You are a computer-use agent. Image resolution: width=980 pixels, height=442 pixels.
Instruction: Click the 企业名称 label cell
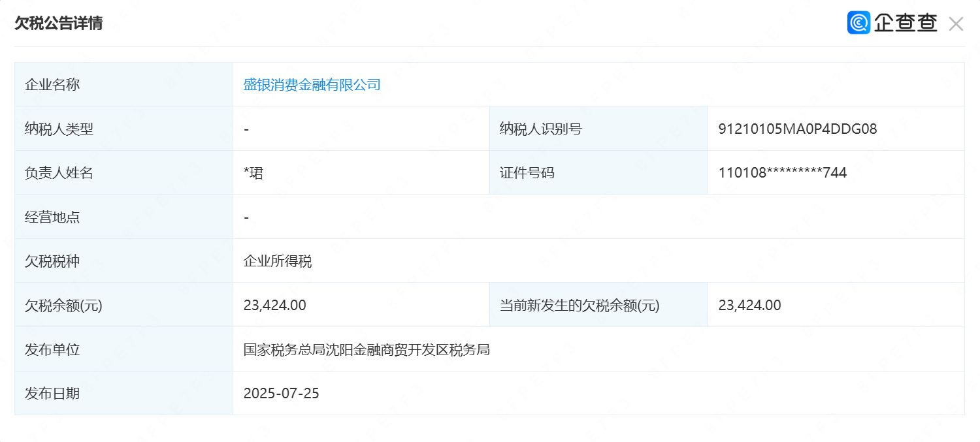[124, 84]
